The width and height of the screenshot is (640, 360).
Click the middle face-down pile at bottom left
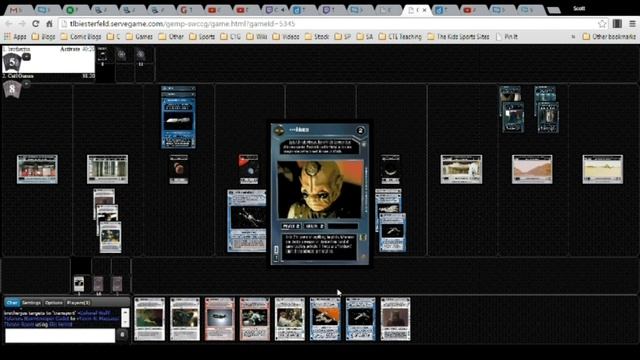tap(98, 284)
